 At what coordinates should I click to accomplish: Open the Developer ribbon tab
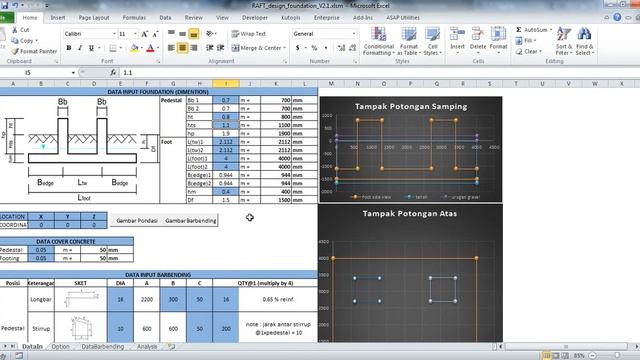coord(255,18)
